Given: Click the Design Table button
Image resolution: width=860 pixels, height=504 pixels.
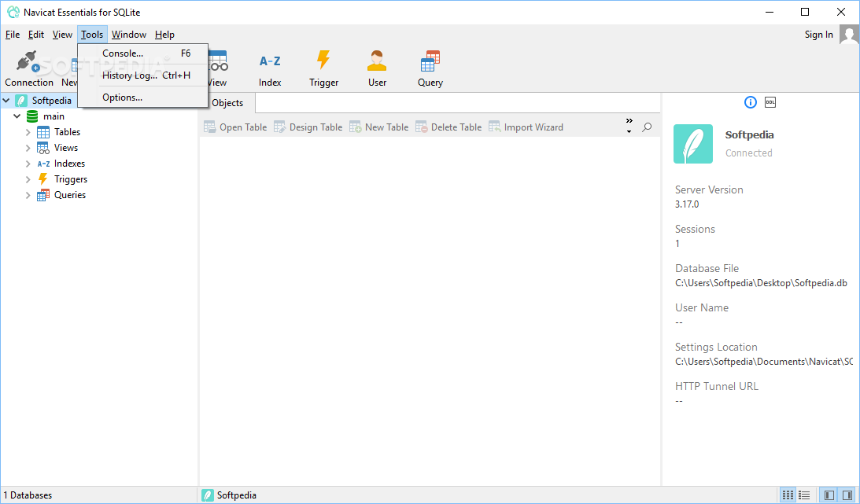Looking at the screenshot, I should [308, 127].
